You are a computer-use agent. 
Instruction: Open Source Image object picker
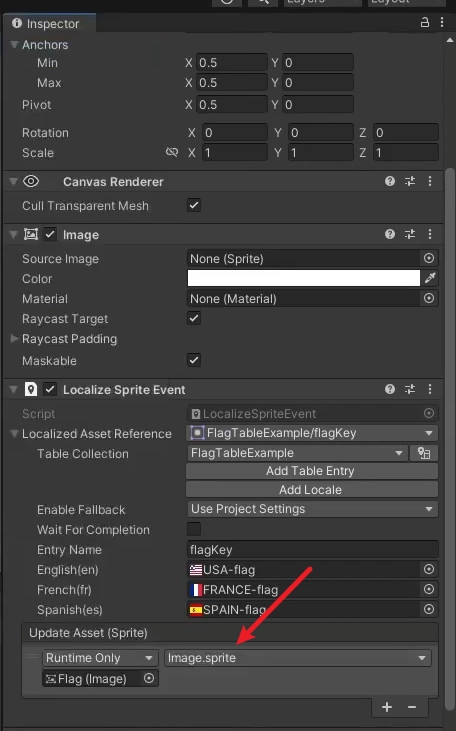(x=429, y=258)
